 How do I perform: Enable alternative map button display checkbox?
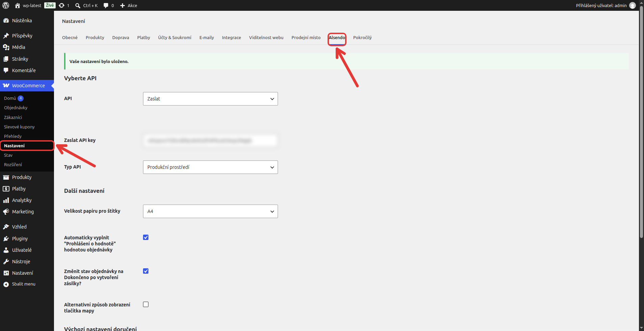[146, 304]
